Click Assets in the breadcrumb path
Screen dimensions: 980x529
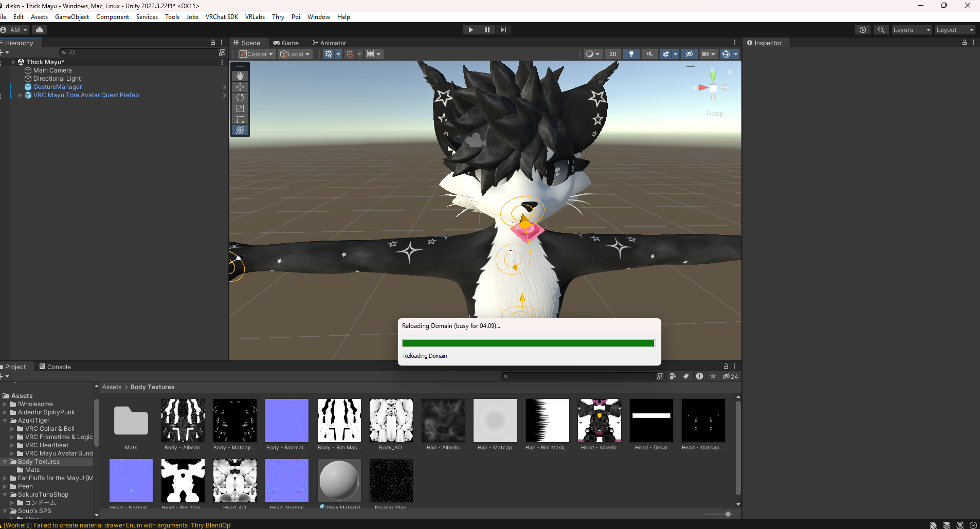click(x=112, y=387)
